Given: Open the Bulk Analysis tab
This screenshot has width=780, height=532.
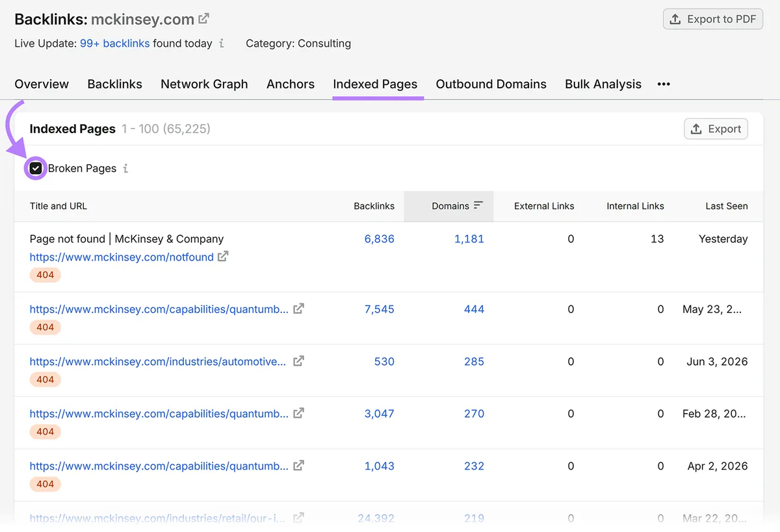Looking at the screenshot, I should [x=603, y=84].
